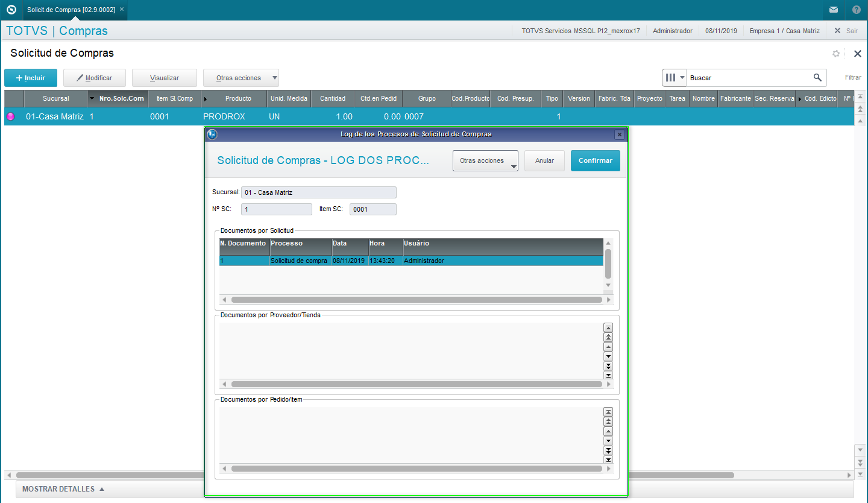Click the TOTVS logo icon in the top-left corner
The height and width of the screenshot is (503, 868).
click(x=11, y=10)
